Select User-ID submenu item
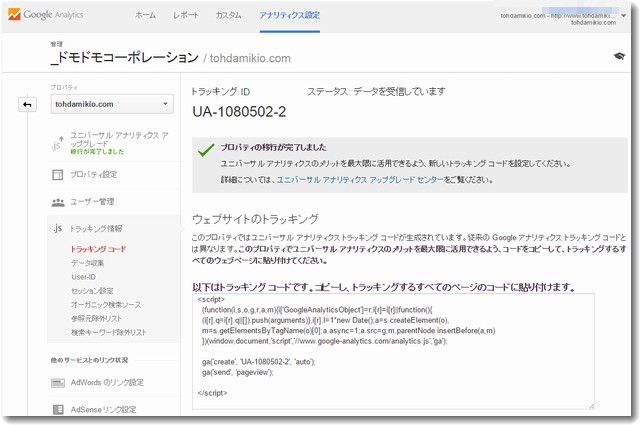This screenshot has height=425, width=640. tap(83, 277)
